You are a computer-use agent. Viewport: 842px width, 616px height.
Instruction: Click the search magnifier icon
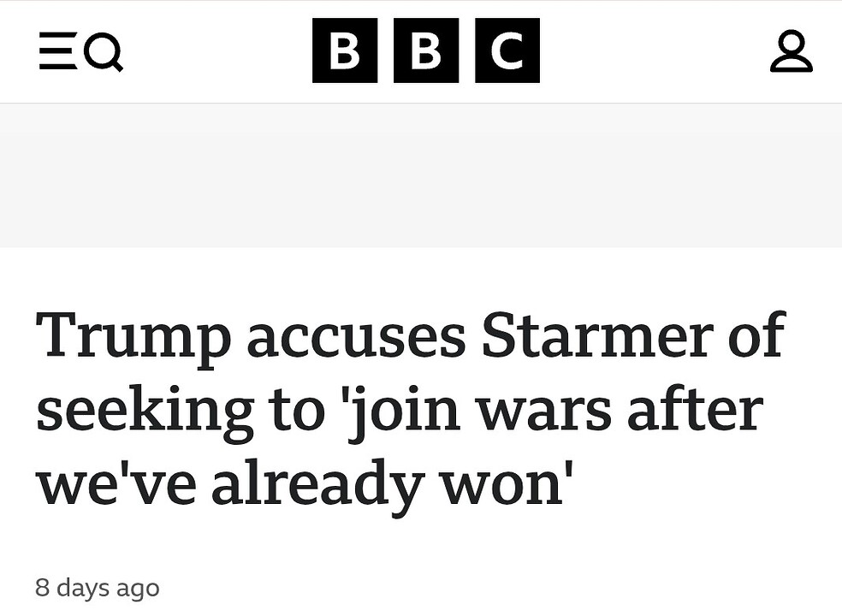pos(104,53)
